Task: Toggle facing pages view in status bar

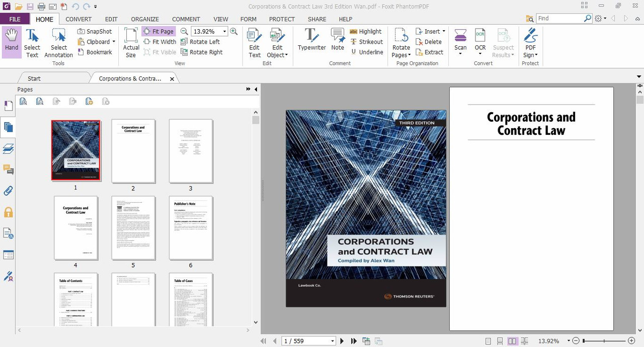Action: tap(512, 341)
